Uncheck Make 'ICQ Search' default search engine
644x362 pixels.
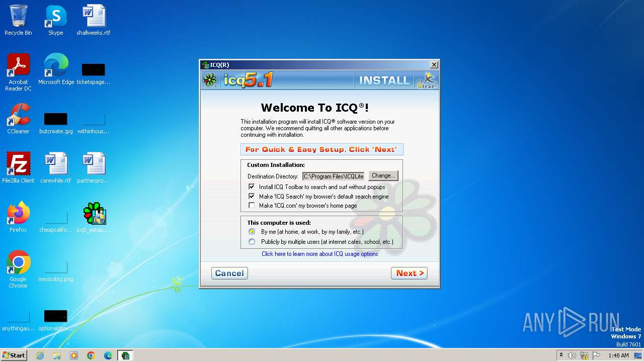(x=252, y=197)
